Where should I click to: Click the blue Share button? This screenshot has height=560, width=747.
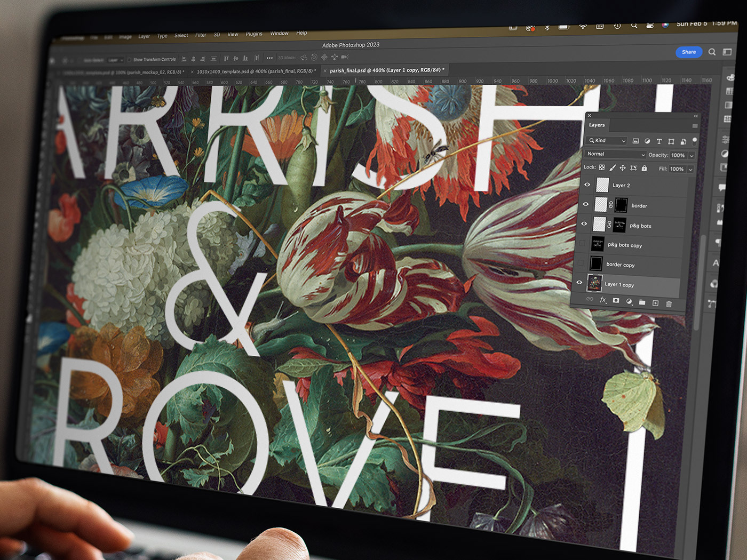coord(689,52)
